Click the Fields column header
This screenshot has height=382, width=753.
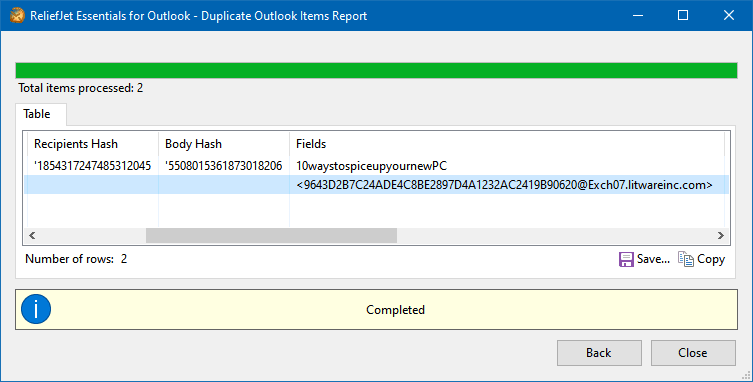click(x=507, y=144)
